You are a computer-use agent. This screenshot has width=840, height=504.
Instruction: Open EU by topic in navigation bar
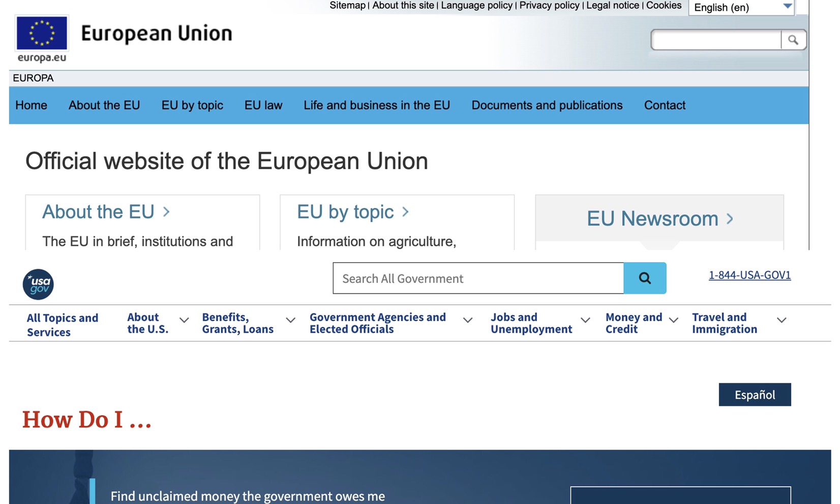point(192,105)
